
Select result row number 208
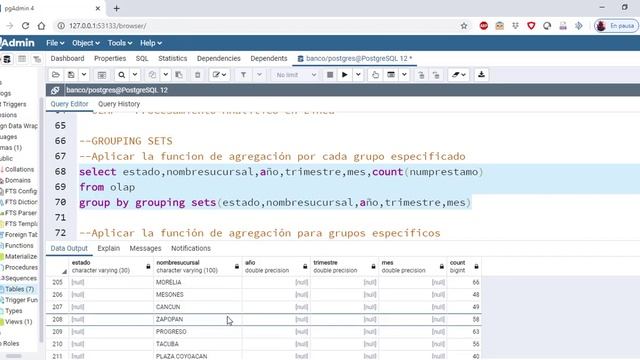58,320
